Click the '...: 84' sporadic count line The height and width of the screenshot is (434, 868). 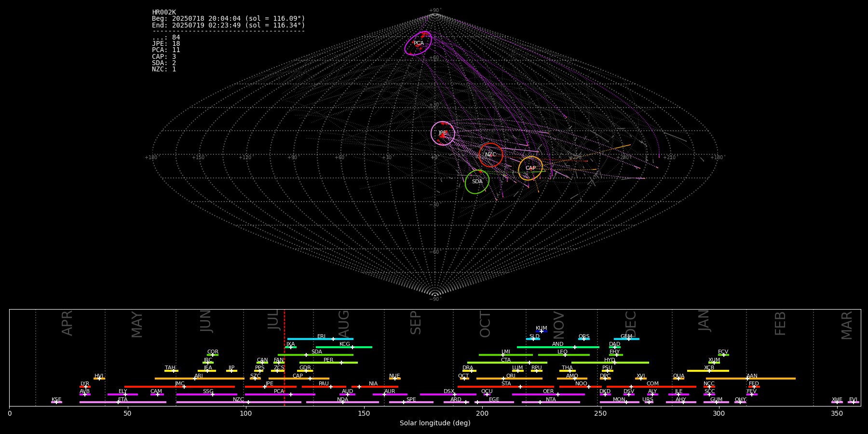coord(166,38)
